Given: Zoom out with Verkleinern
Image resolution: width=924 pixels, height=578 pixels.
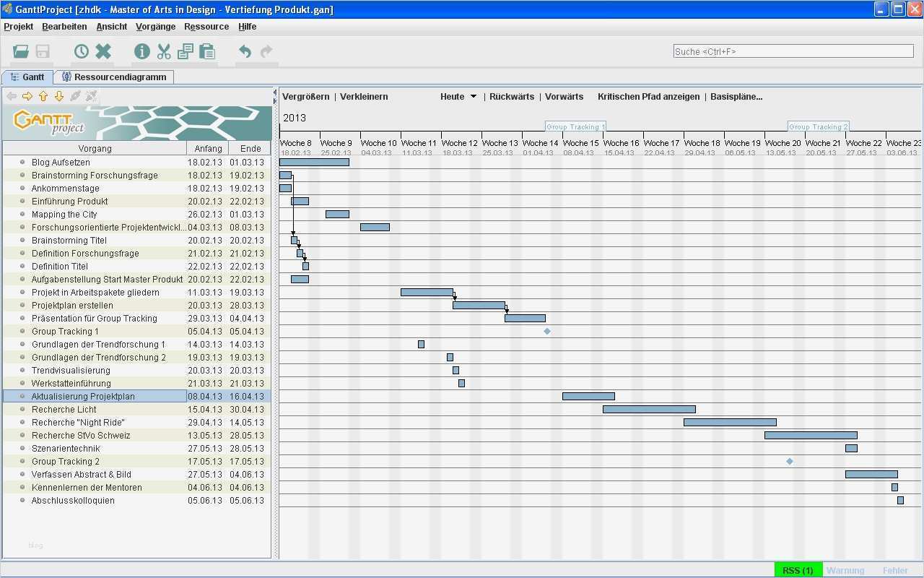Looking at the screenshot, I should coord(364,97).
